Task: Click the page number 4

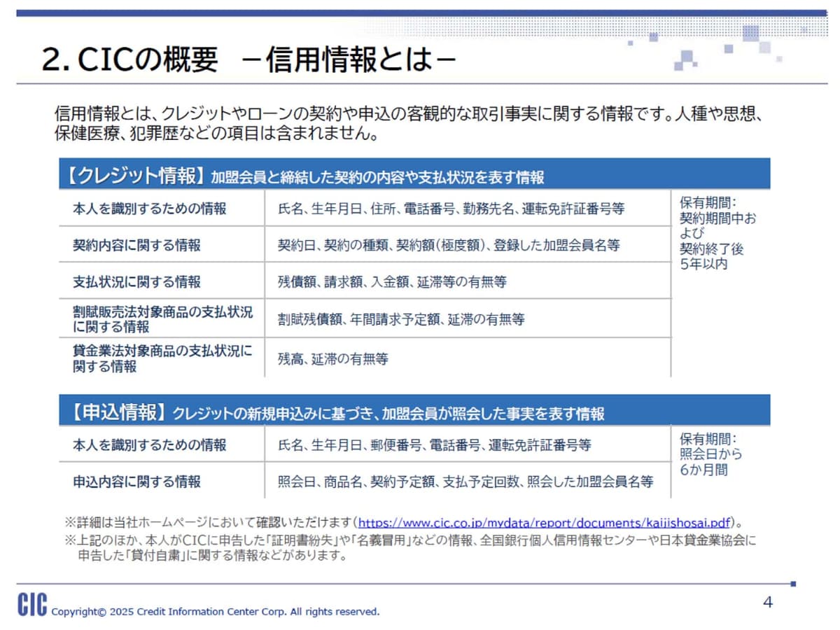Action: (767, 602)
